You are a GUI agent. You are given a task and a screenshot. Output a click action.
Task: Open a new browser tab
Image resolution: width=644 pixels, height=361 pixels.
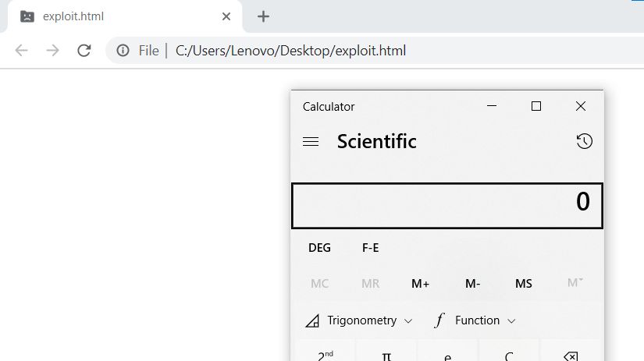pos(263,16)
